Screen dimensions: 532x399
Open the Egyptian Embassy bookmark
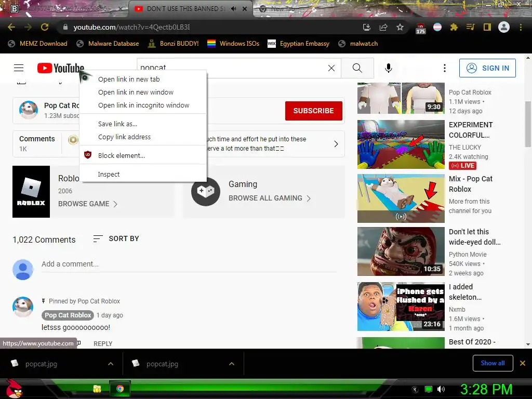tap(299, 44)
